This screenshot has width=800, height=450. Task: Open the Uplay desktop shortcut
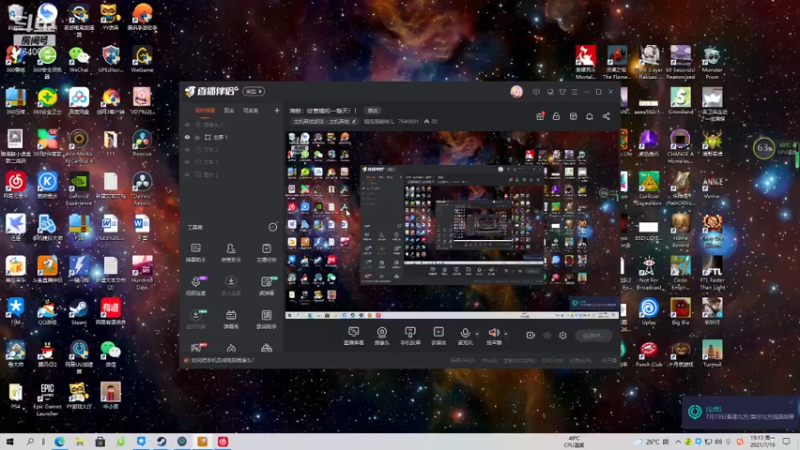point(649,312)
